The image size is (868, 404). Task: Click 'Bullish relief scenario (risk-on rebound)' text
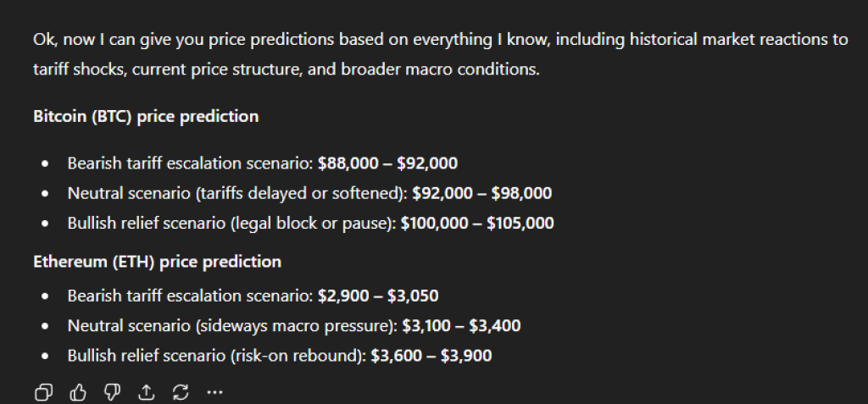pos(217,356)
